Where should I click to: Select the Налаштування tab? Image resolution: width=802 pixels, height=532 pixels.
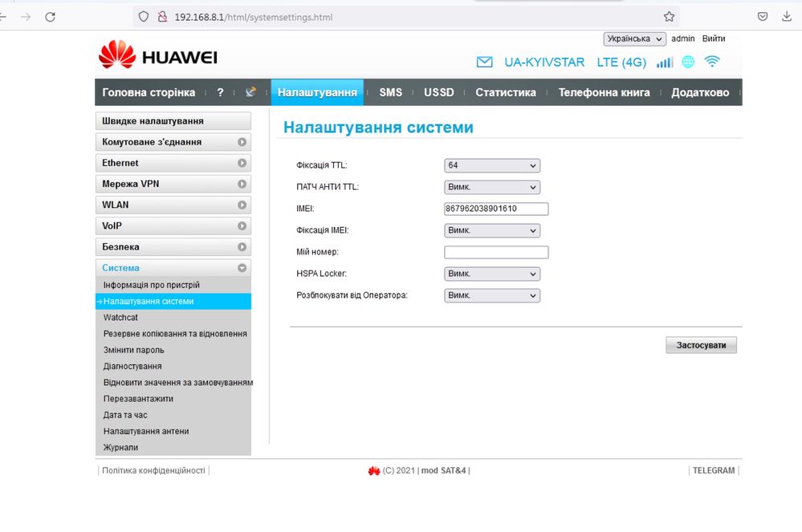(317, 92)
